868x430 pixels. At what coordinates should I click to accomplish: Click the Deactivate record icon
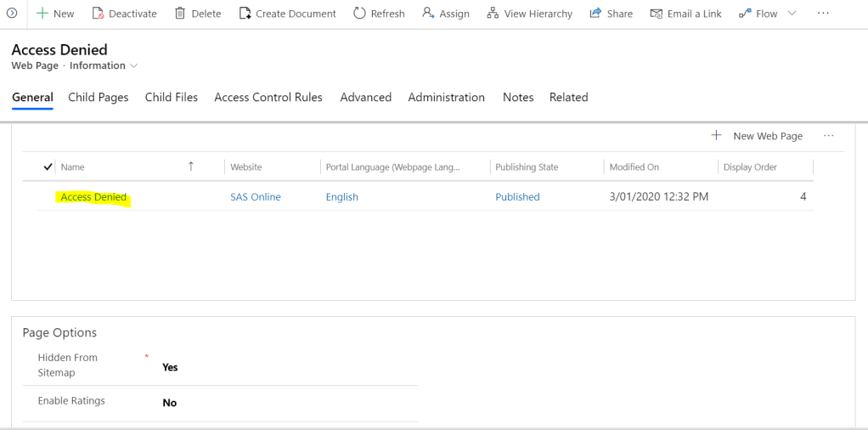(x=98, y=14)
